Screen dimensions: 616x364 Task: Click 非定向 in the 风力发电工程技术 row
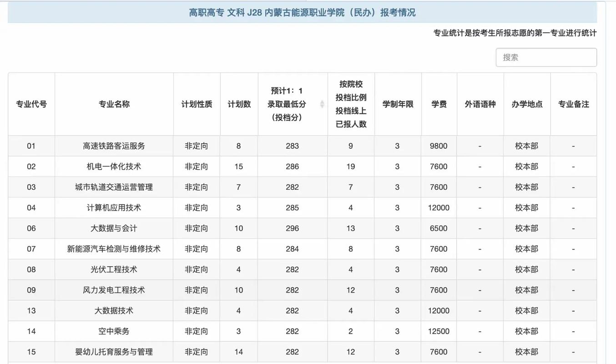197,290
